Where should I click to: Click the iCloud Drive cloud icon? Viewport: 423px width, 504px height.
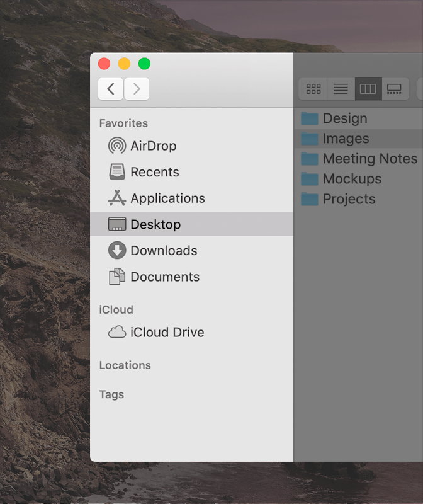pos(117,332)
